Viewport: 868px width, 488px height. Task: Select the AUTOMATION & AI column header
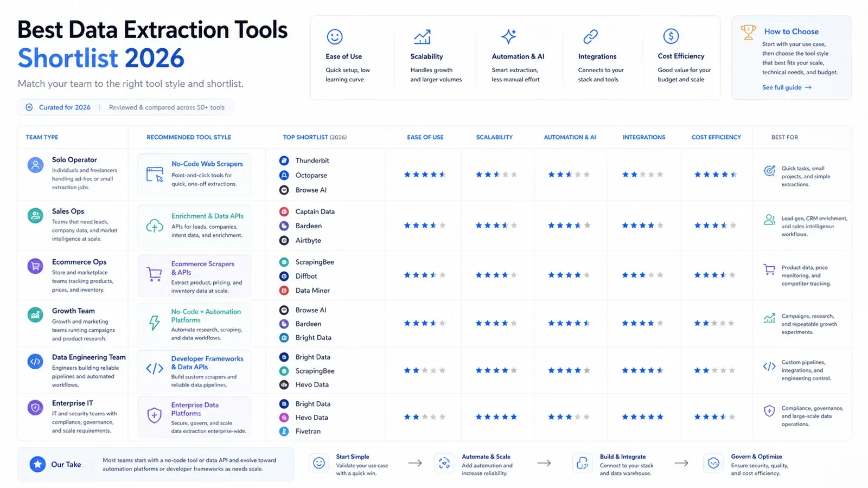570,137
